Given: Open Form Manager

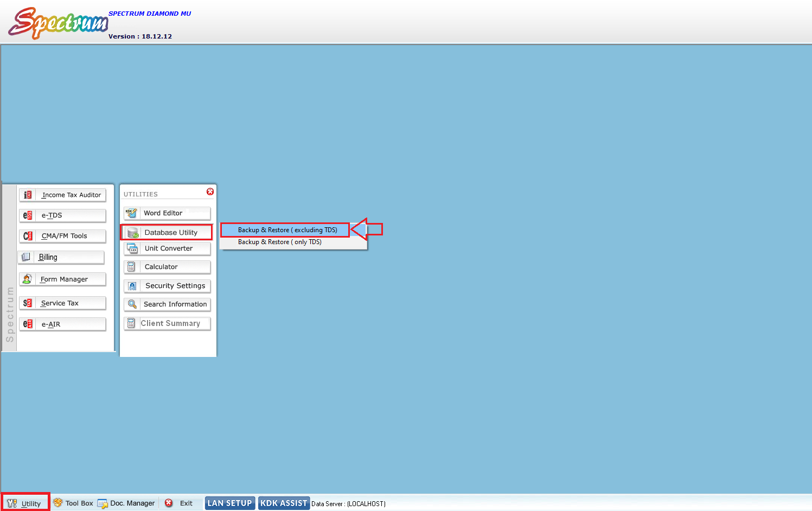Looking at the screenshot, I should (62, 279).
